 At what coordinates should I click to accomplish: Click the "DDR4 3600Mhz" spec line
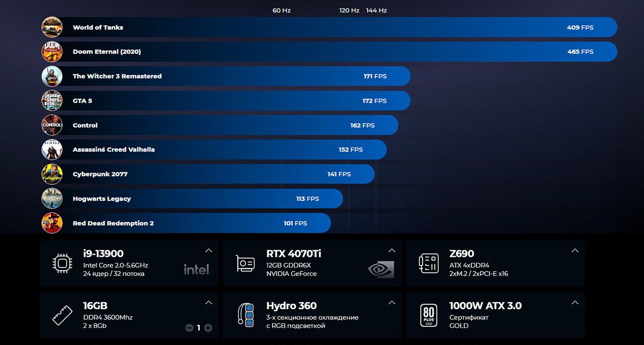click(x=108, y=318)
